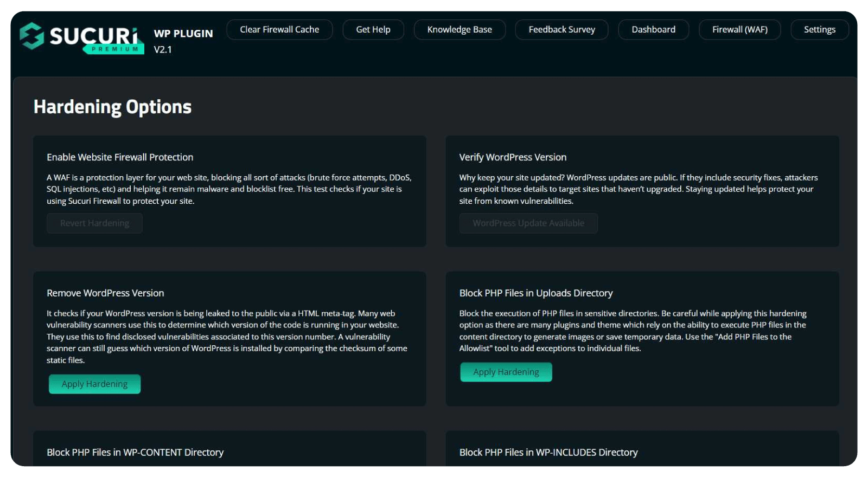Switch to the Dashboard tab
Viewport: 868px width, 477px height.
653,30
